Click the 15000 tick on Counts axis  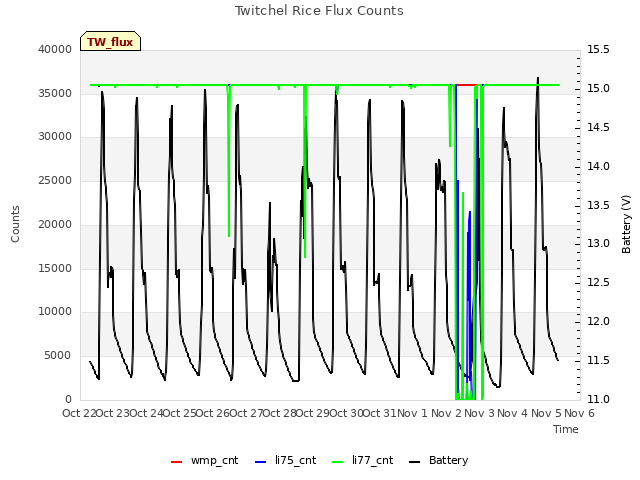click(x=55, y=268)
